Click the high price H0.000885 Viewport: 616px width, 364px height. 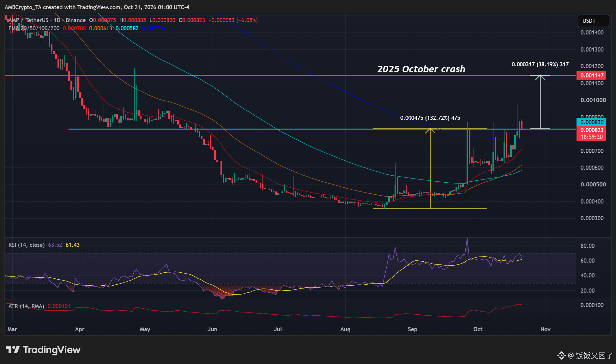(x=133, y=20)
